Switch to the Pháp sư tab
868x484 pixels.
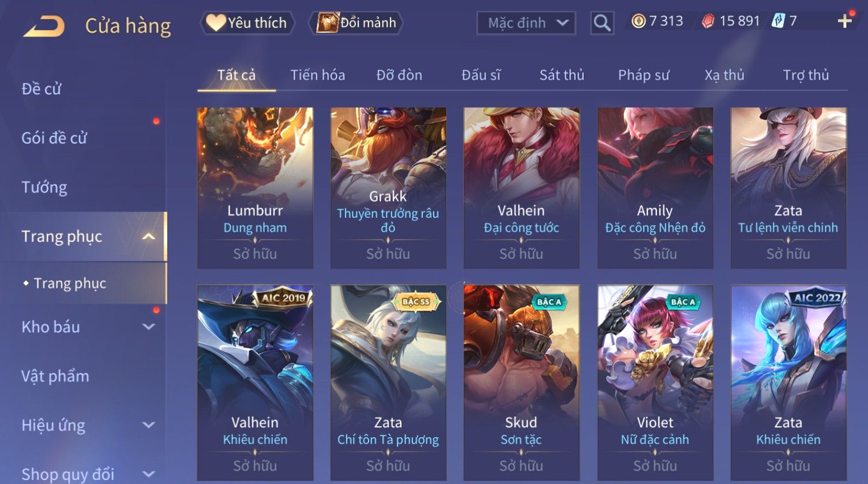click(644, 75)
